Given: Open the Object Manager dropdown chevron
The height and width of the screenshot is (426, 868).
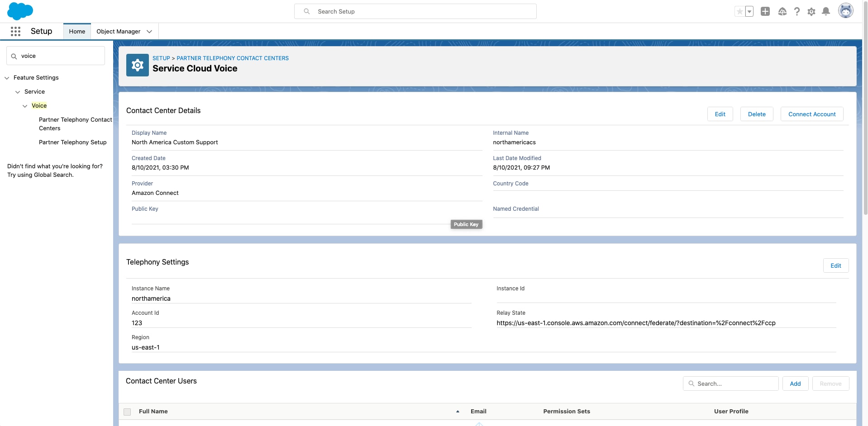Looking at the screenshot, I should pos(149,31).
